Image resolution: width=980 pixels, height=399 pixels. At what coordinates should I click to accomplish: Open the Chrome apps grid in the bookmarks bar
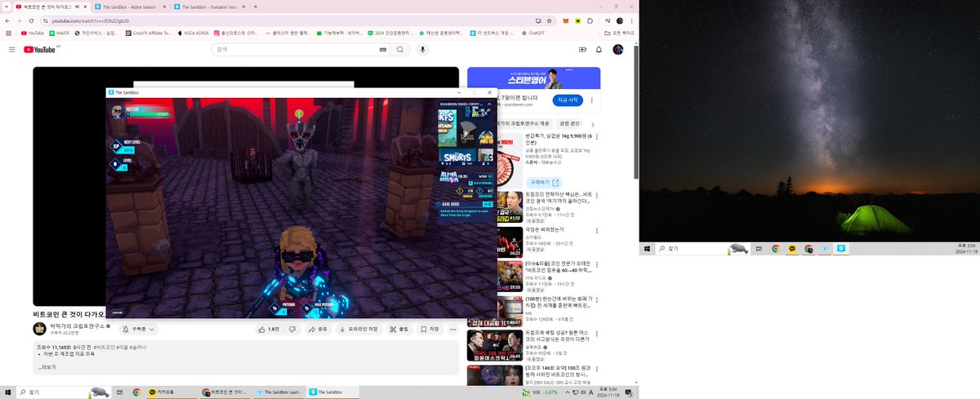pos(7,33)
